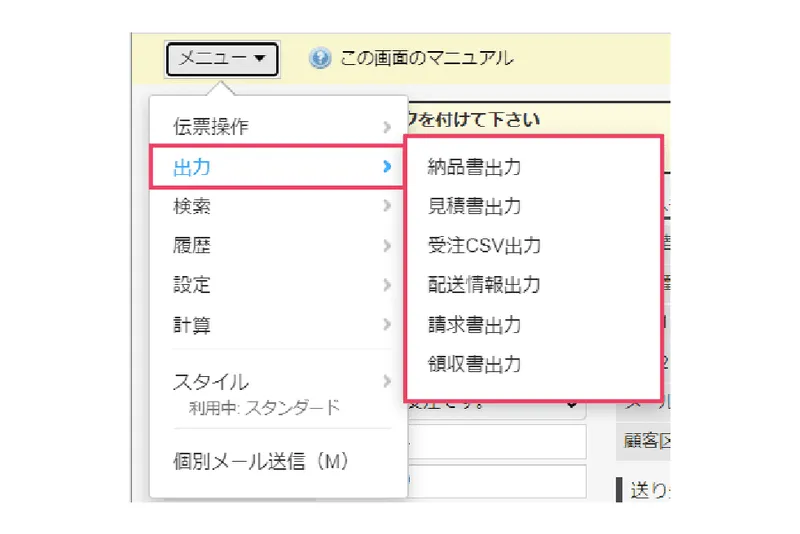The width and height of the screenshot is (800, 534).
Task: Choose 領収書出力 from submenu
Action: point(474,364)
